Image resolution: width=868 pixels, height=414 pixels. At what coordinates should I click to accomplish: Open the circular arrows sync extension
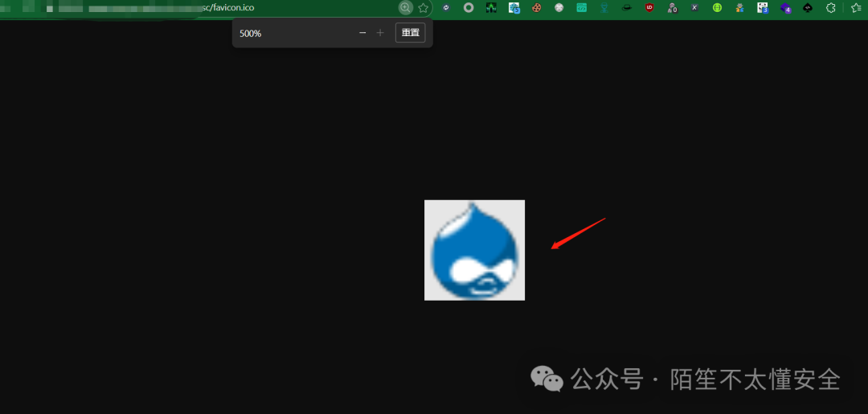446,8
